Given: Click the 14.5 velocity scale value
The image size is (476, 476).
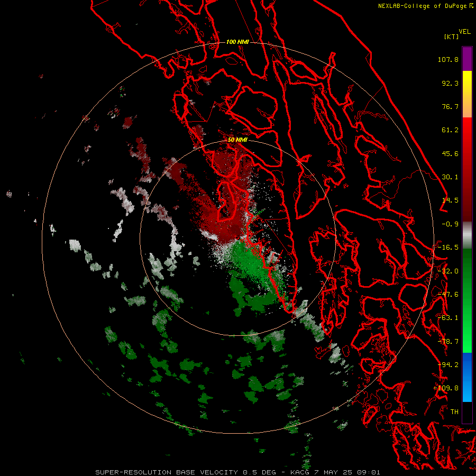Looking at the screenshot, I should click(450, 200).
